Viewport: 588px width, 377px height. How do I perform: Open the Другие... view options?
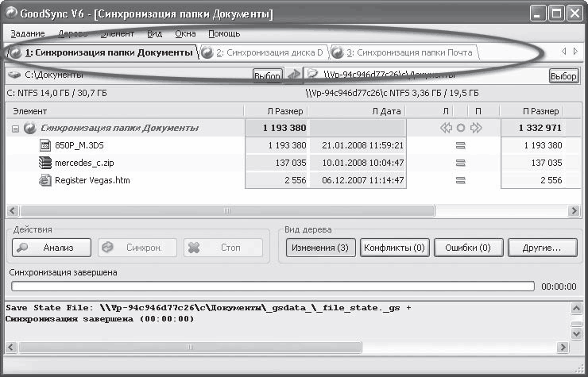(x=542, y=248)
